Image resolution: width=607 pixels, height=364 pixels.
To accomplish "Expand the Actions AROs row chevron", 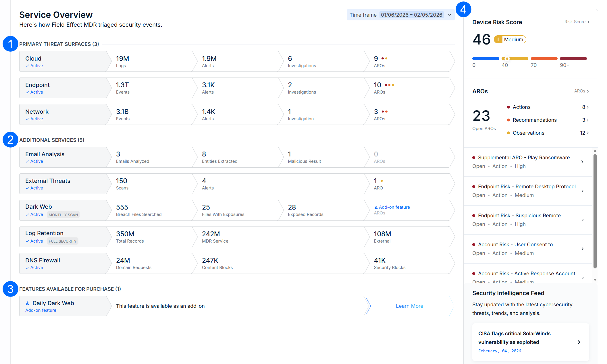I will (x=588, y=107).
